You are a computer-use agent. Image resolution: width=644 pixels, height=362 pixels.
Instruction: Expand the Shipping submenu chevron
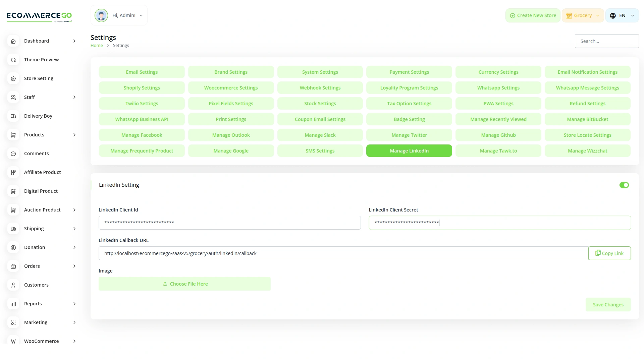74,229
